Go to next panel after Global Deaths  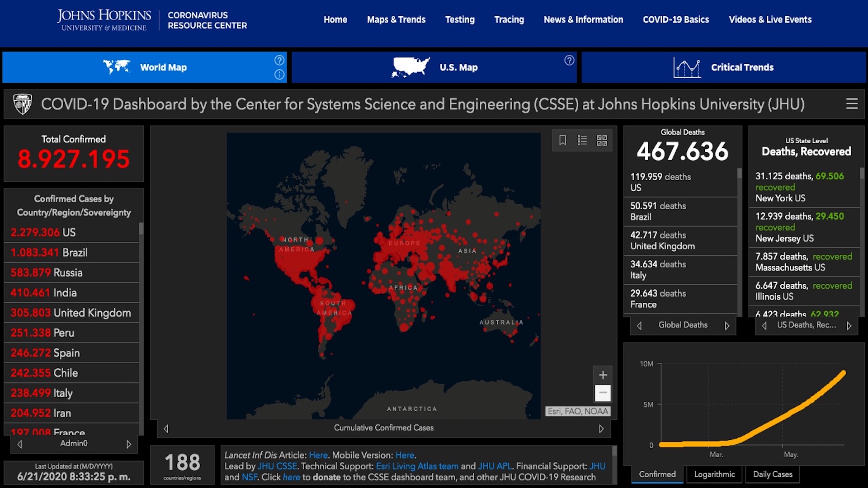click(727, 325)
